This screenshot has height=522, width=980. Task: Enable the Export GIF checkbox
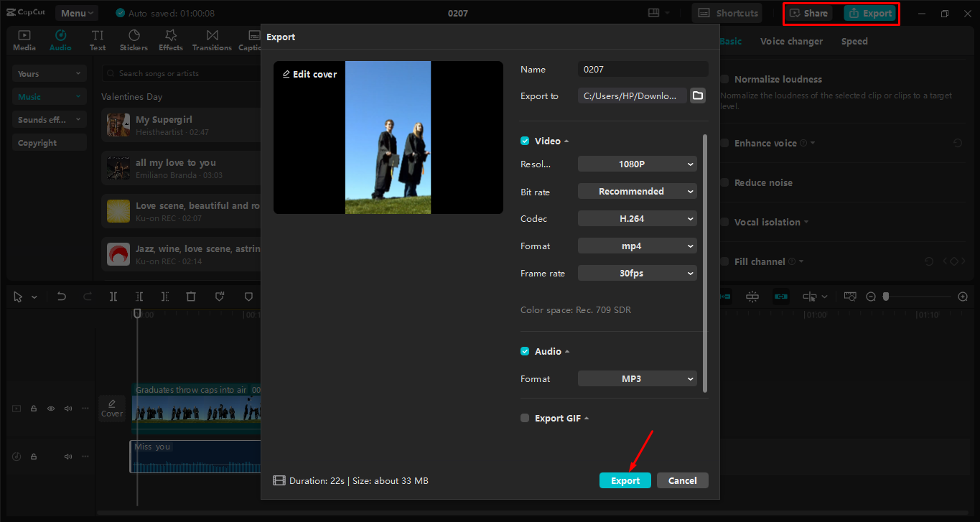coord(524,417)
